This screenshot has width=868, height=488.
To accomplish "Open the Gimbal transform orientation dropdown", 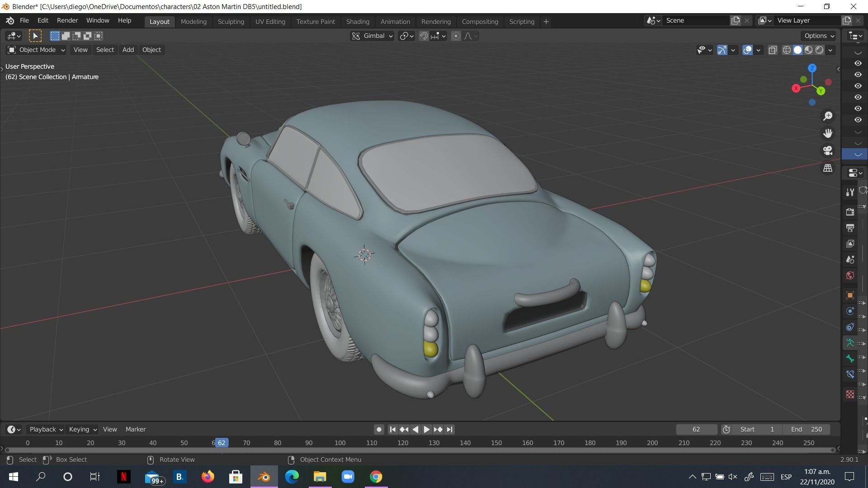I will [x=372, y=36].
